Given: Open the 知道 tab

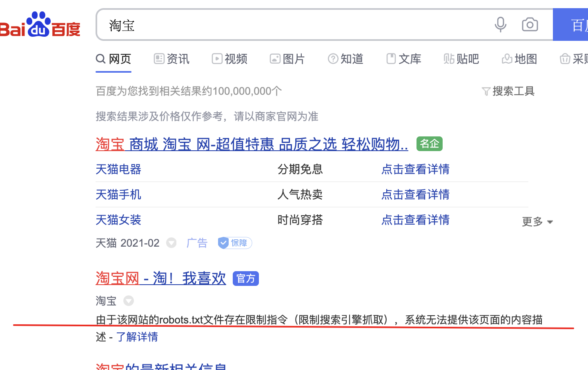Looking at the screenshot, I should 345,59.
